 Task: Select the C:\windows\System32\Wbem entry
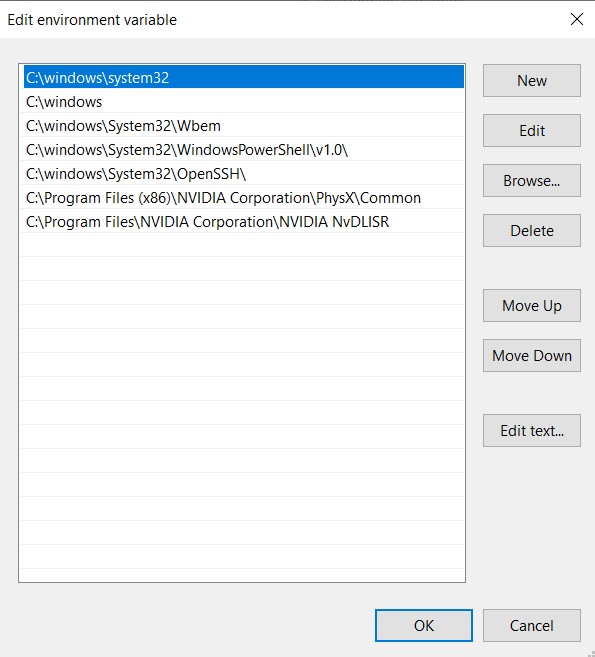click(x=244, y=125)
